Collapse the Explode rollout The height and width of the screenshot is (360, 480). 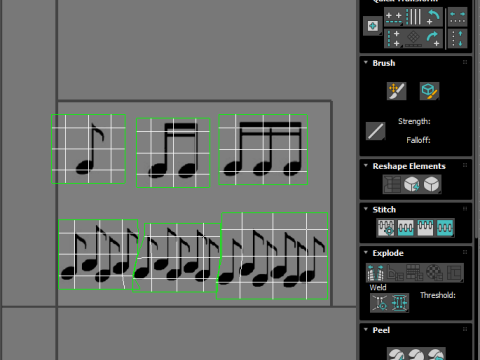366,252
